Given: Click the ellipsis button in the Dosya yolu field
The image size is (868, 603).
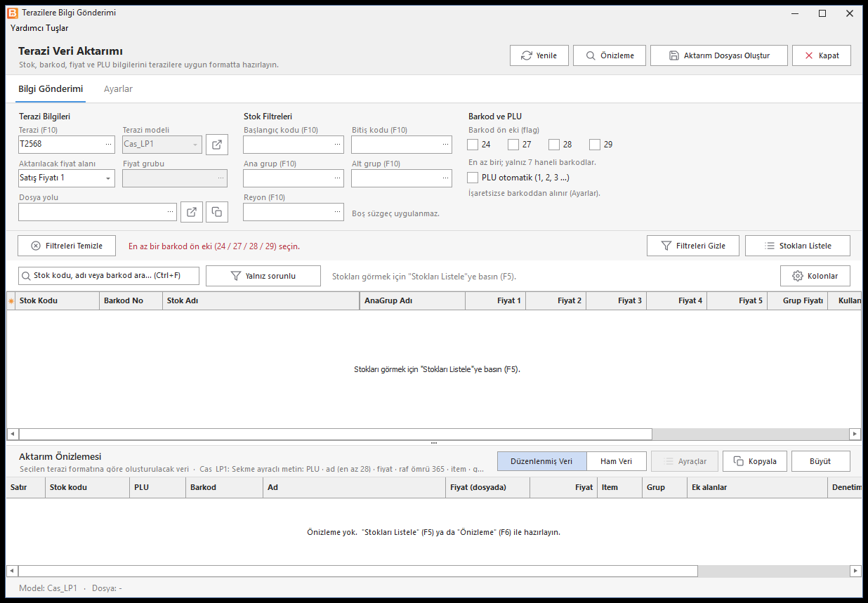Looking at the screenshot, I should (x=170, y=212).
